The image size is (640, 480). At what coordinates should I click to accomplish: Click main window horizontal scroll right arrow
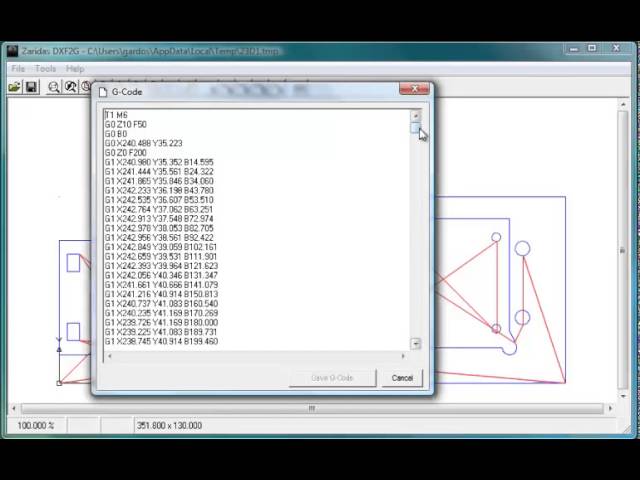pyautogui.click(x=610, y=408)
